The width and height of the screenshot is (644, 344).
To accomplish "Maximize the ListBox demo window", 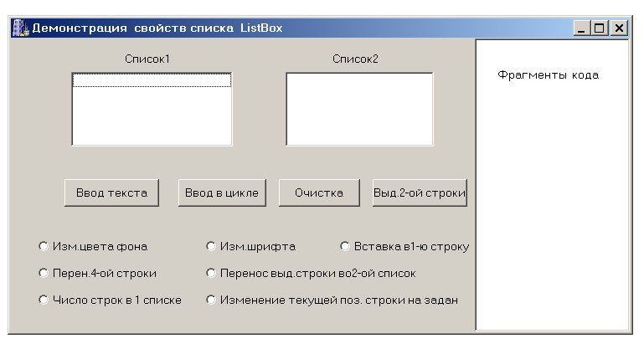I will point(599,28).
